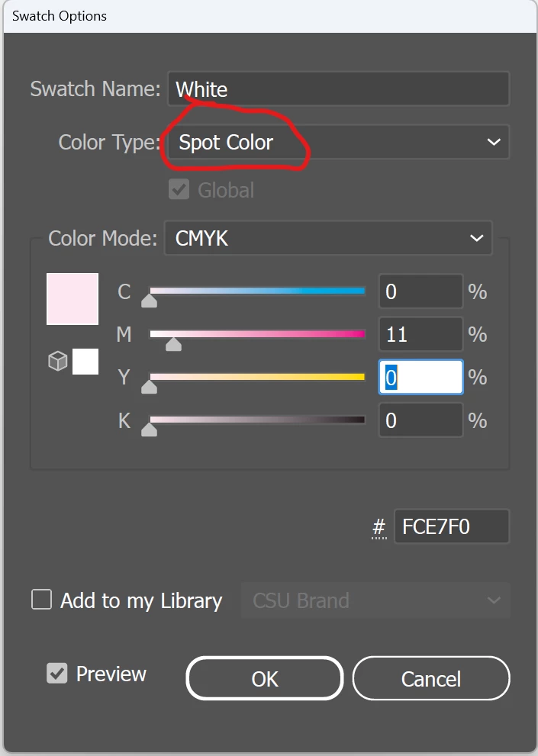This screenshot has width=538, height=756.
Task: Enable Add to my Library checkbox
Action: [41, 600]
